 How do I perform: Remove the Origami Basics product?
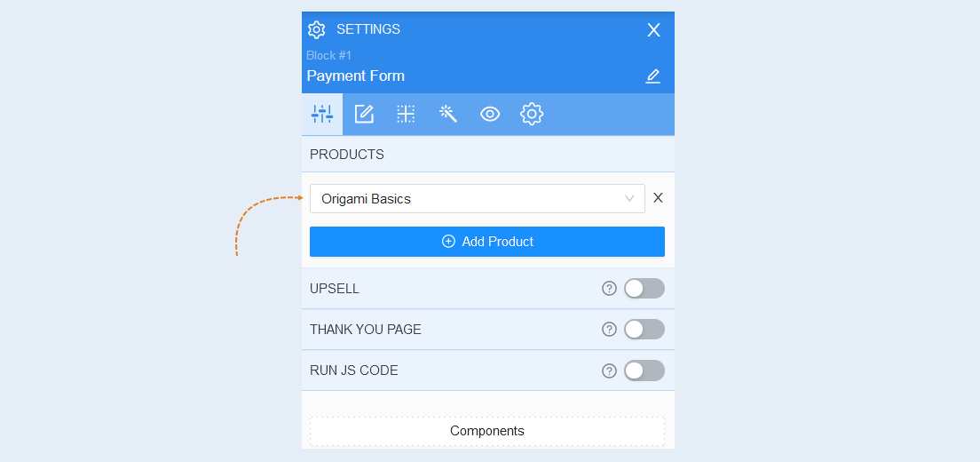pyautogui.click(x=658, y=198)
